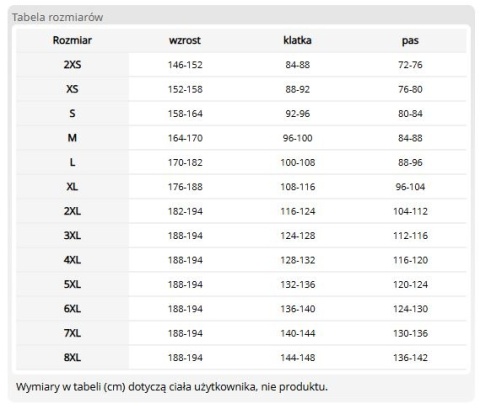The width and height of the screenshot is (480, 409).
Task: Click the pas column header
Action: point(410,41)
